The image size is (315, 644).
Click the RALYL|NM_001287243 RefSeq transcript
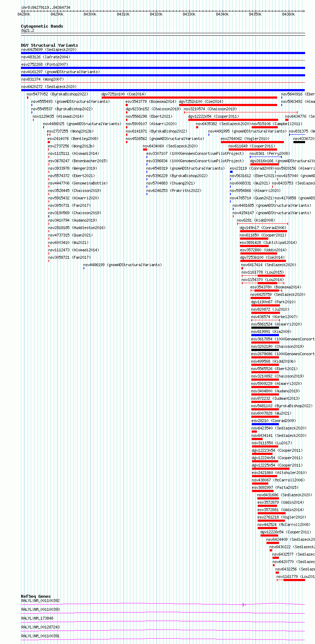click(x=163, y=629)
